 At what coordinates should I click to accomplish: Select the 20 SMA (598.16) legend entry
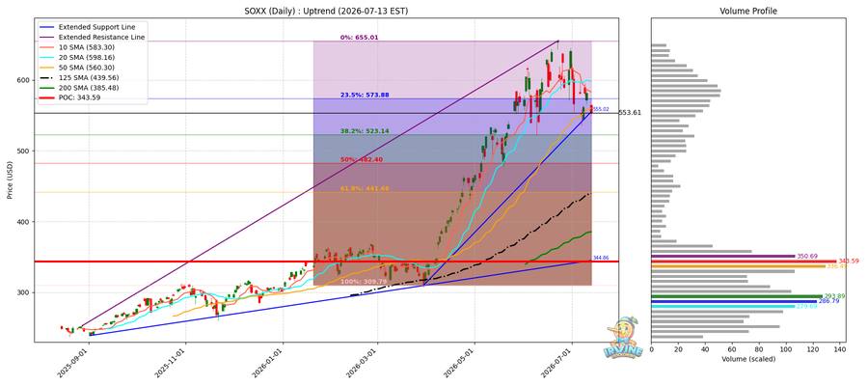click(77, 57)
